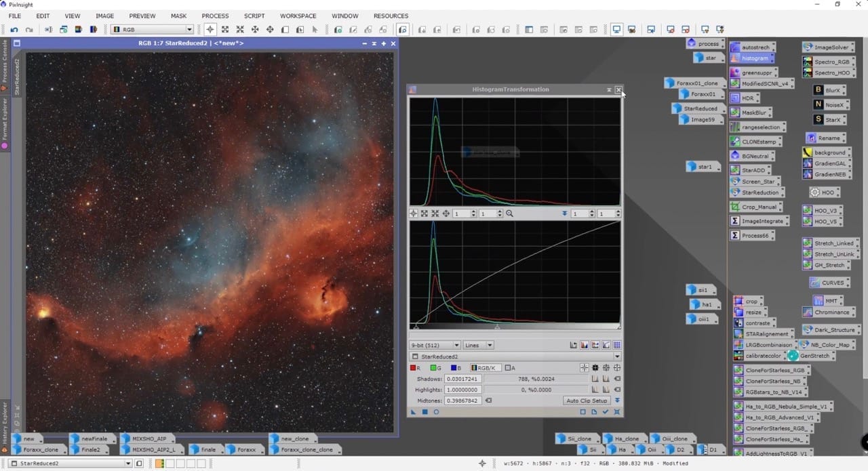This screenshot has width=868, height=471.
Task: Open the 9-bit (512) resolution dropdown
Action: pos(435,346)
